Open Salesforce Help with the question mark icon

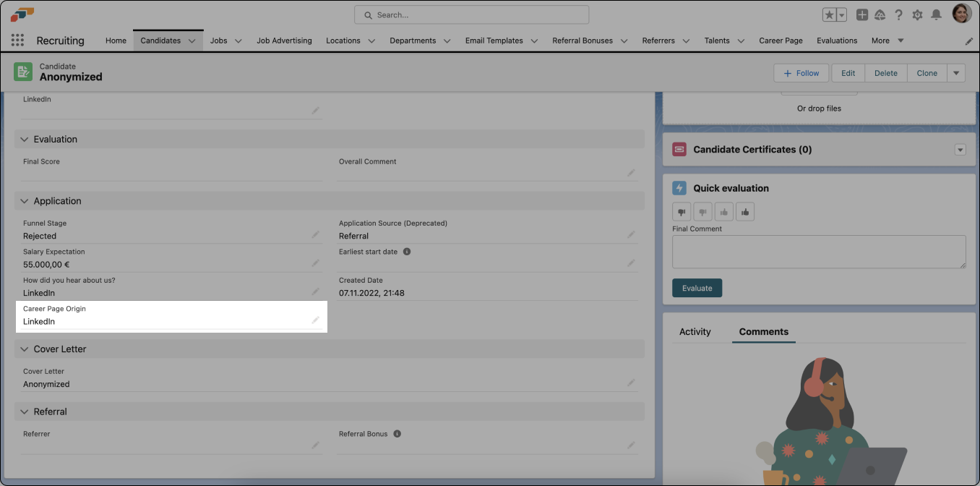pyautogui.click(x=898, y=14)
